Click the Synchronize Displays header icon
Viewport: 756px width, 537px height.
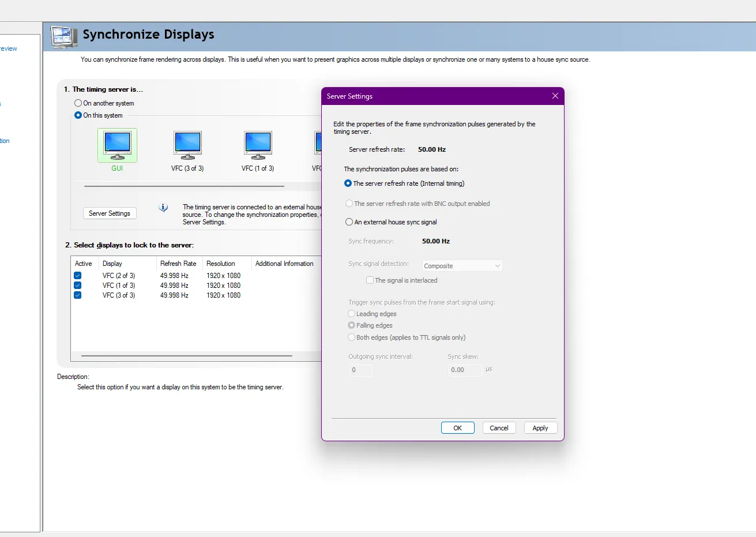[64, 36]
